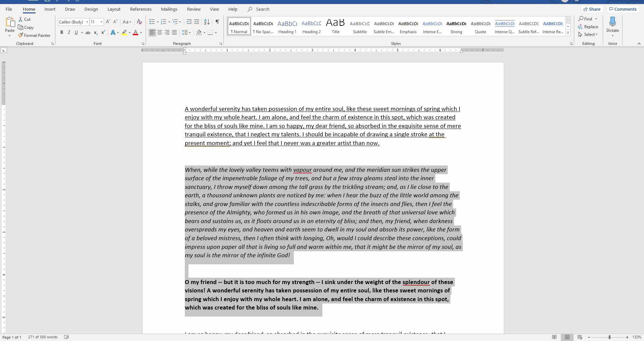The height and width of the screenshot is (341, 644).
Task: Increase paragraph indent
Action: [x=197, y=22]
